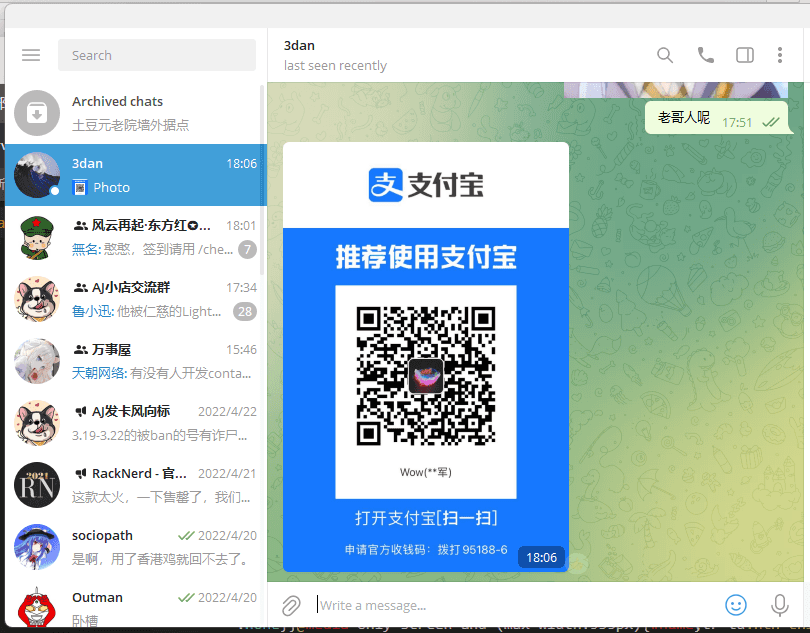Select the 3dan chat
The height and width of the screenshot is (633, 810).
click(x=135, y=175)
